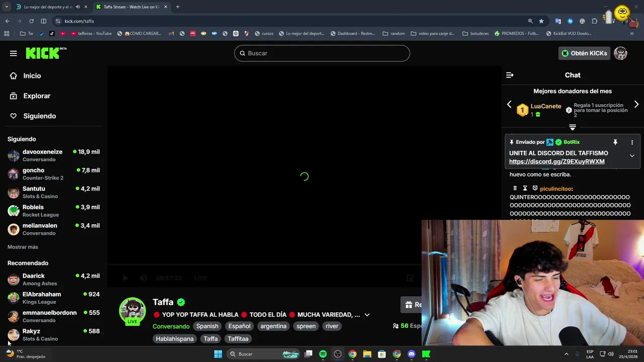Open the Chrome apps grid icon
Image resolution: width=644 pixels, height=362 pixels.
(7, 34)
